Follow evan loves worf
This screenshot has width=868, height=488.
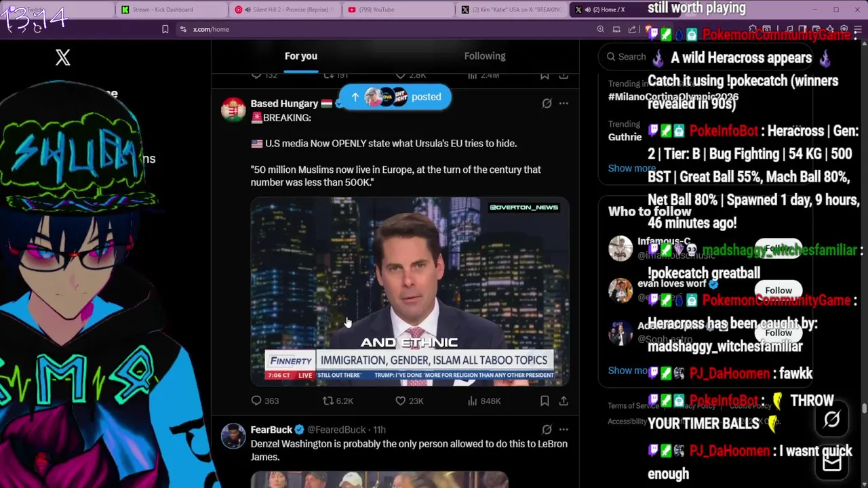click(x=778, y=290)
